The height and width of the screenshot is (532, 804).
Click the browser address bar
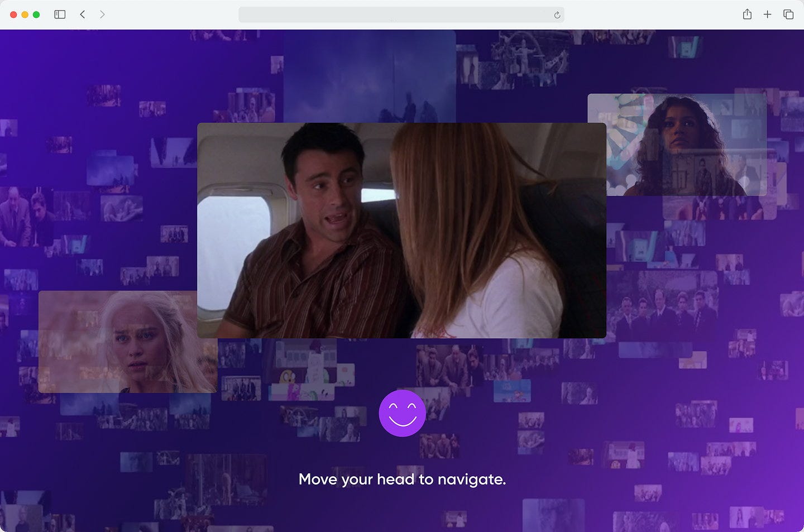[401, 15]
